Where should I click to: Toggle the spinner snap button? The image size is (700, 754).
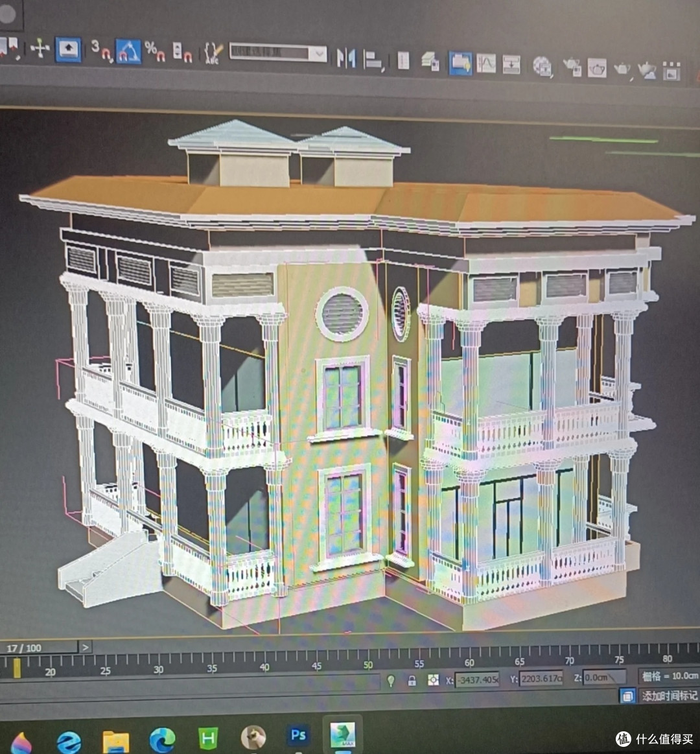181,51
